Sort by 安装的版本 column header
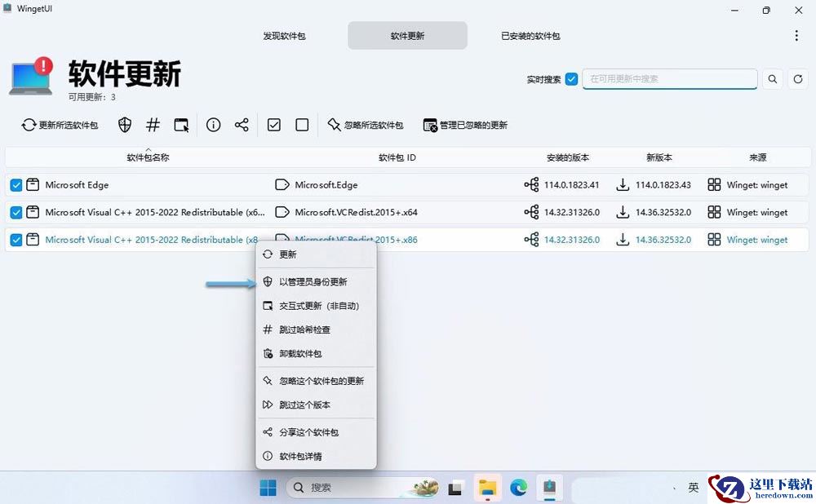The image size is (816, 504). click(x=568, y=157)
